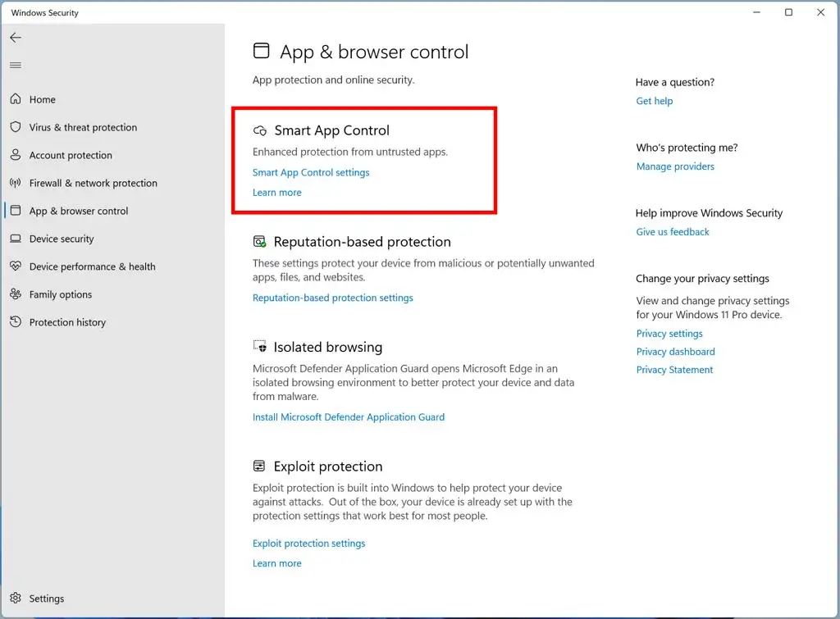Click the Device performance & health heart icon
The width and height of the screenshot is (840, 619).
point(16,266)
